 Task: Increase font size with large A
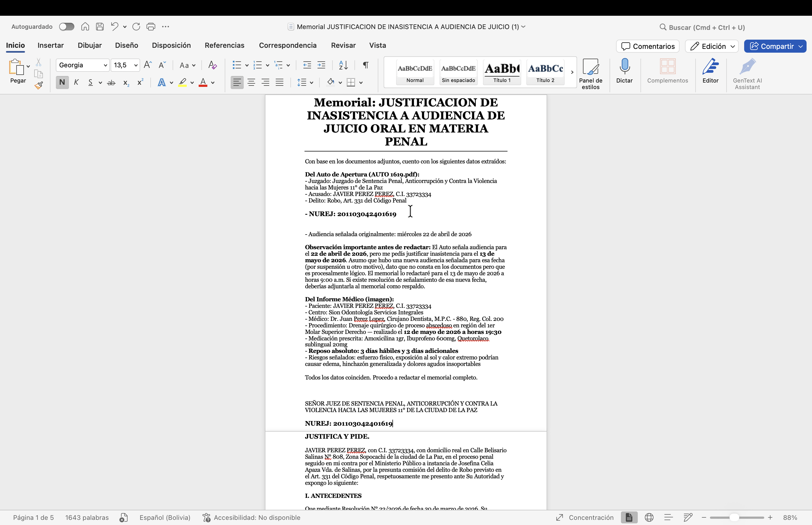[x=148, y=65]
